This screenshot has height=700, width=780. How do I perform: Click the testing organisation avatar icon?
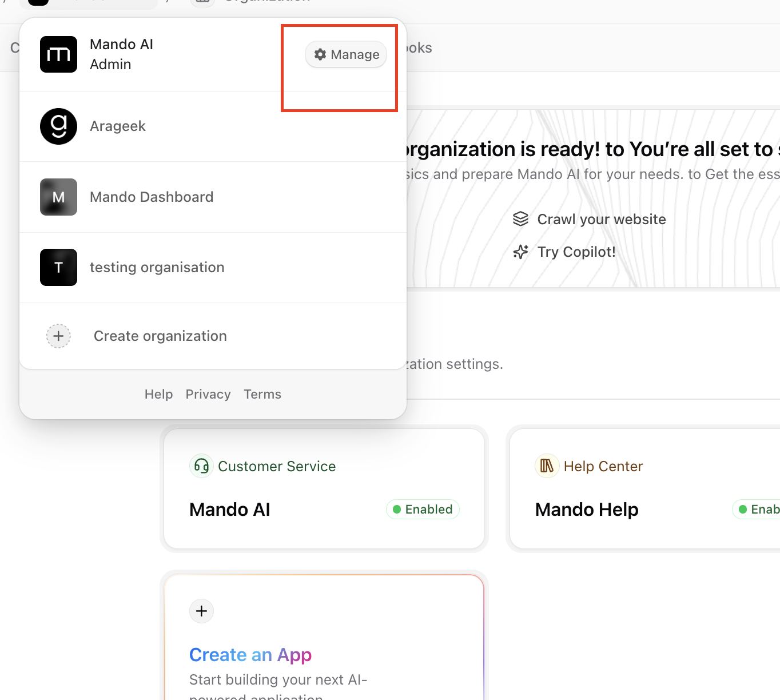click(x=58, y=268)
